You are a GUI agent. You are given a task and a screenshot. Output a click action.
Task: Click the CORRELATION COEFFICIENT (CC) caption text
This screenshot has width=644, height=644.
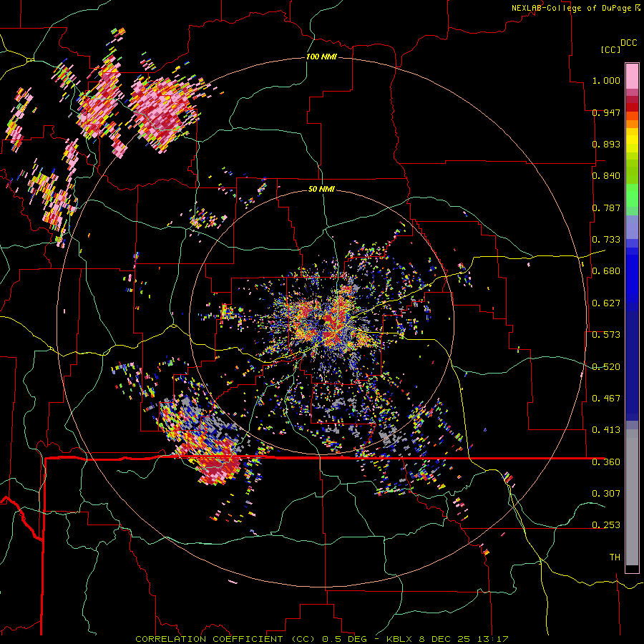[x=225, y=639]
